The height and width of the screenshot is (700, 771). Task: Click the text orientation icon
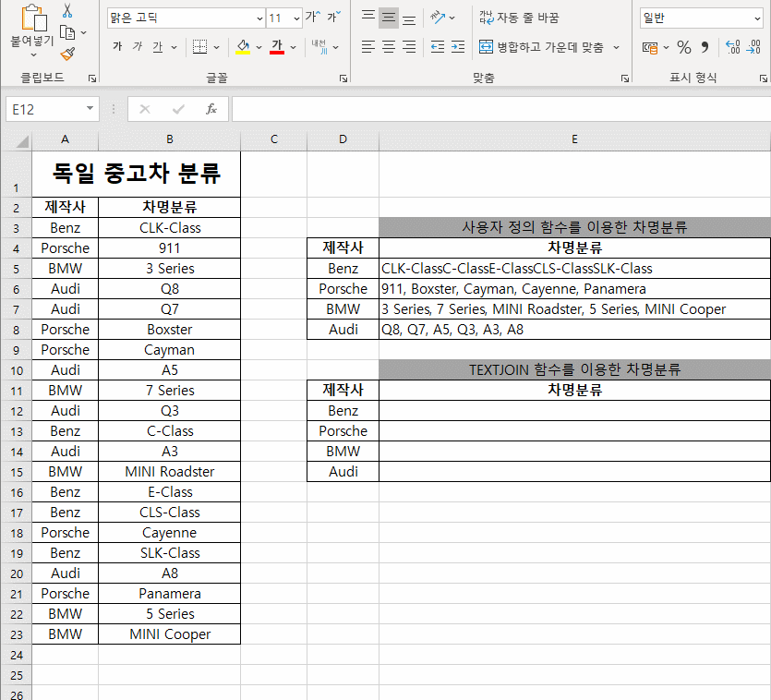437,18
